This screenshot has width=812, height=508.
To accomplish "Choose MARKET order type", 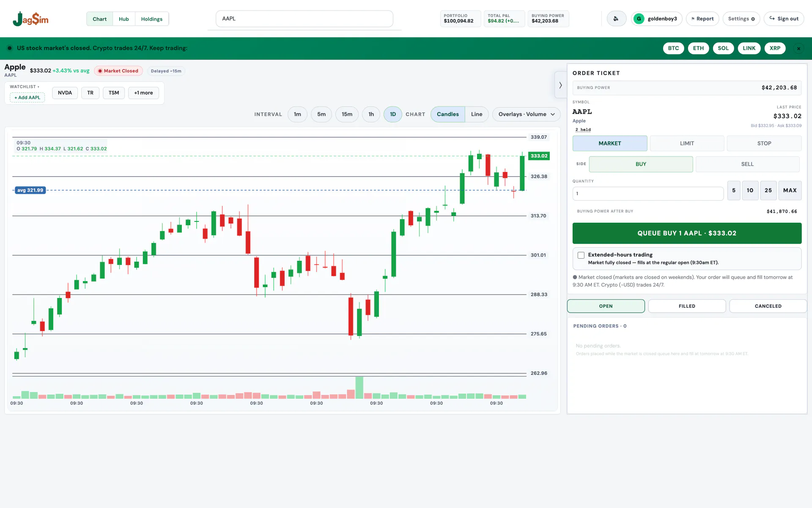I will tap(609, 144).
